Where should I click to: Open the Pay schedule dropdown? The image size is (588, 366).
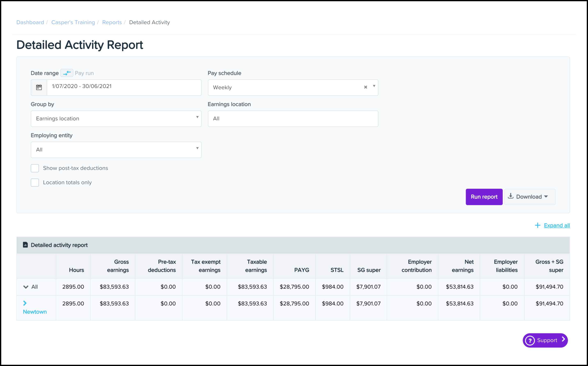click(x=286, y=87)
